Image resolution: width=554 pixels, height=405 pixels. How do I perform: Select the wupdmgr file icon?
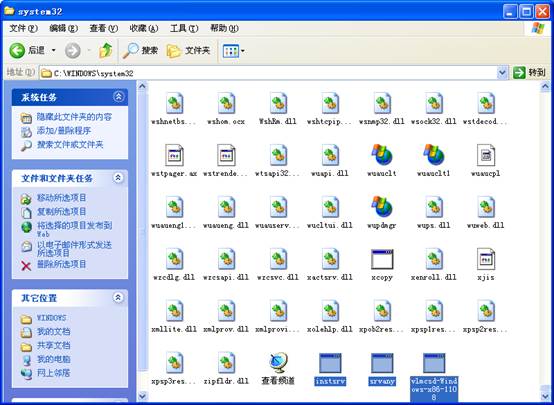point(382,207)
